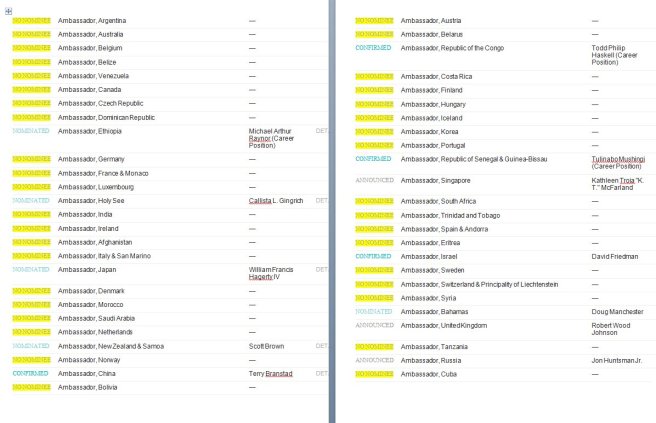Click the CONFIRMED status for China
The image size is (656, 423).
[x=30, y=373]
